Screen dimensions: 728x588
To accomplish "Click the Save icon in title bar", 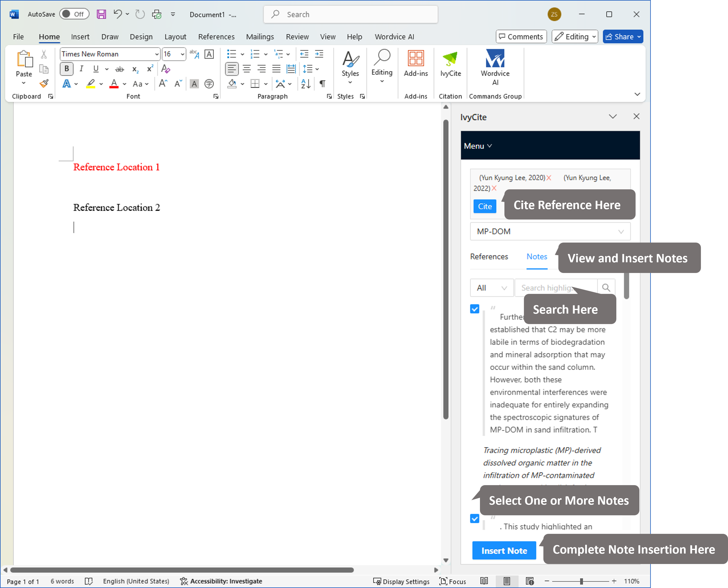I will click(101, 14).
